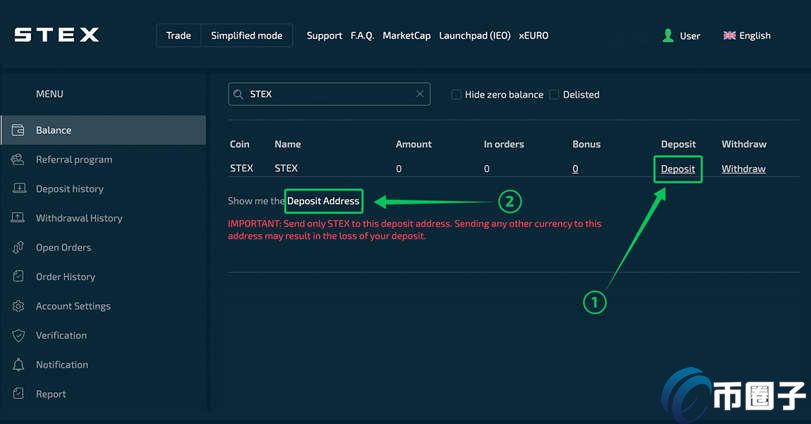
Task: Click the green User avatar icon
Action: coord(668,35)
